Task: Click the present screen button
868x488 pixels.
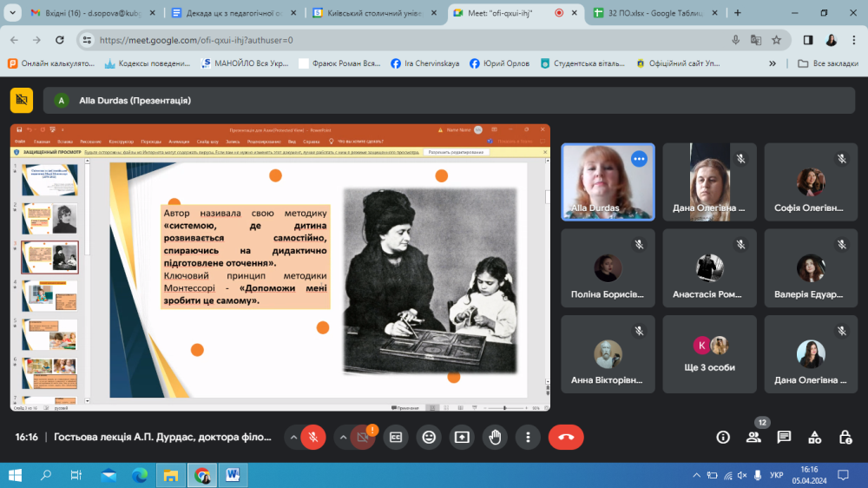Action: [461, 437]
